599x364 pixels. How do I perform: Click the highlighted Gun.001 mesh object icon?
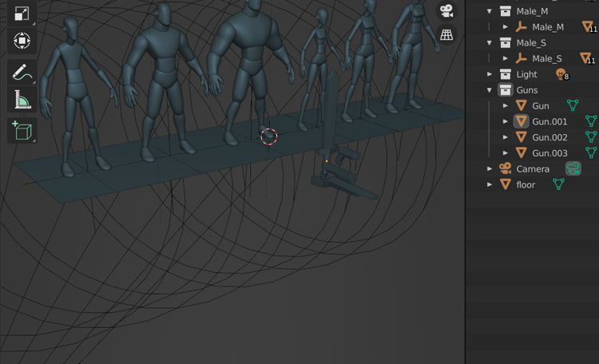(x=521, y=121)
